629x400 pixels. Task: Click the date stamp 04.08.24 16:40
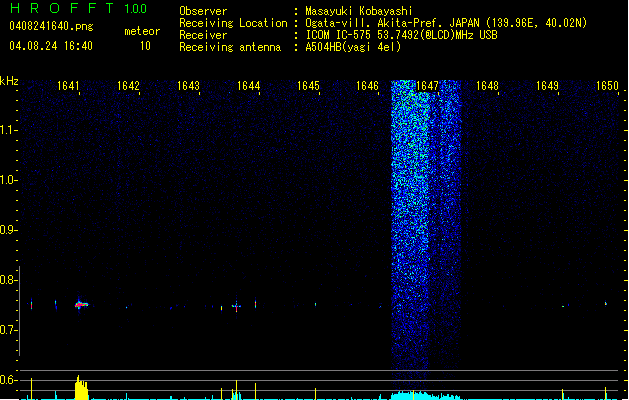(51, 46)
